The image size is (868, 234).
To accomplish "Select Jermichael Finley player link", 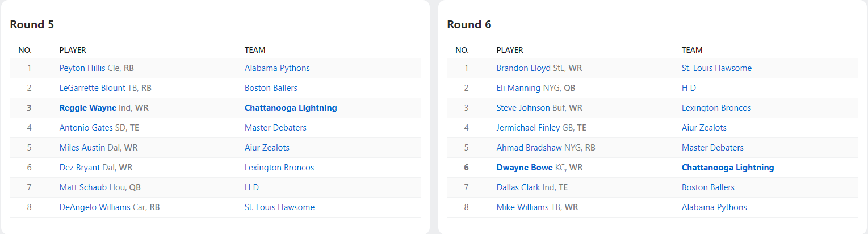I will [x=528, y=128].
